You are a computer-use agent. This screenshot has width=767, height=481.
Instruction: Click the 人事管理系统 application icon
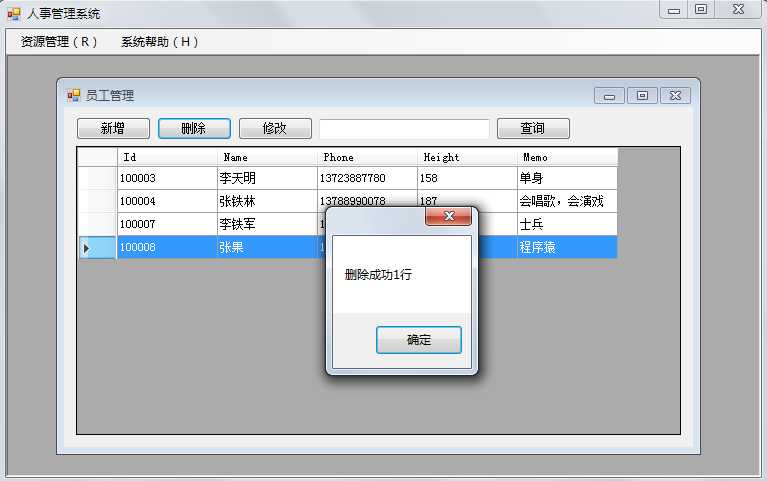tap(14, 14)
